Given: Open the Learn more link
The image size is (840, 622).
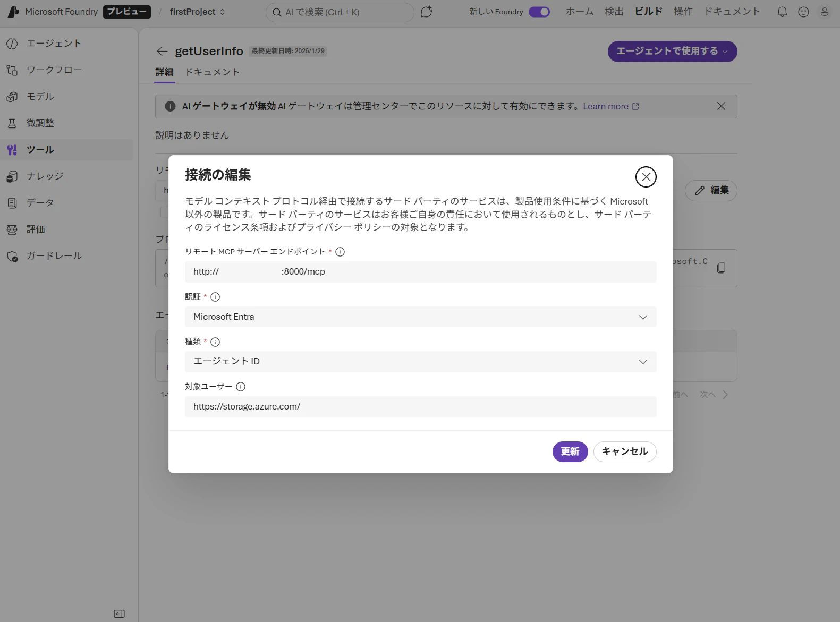Looking at the screenshot, I should click(611, 106).
